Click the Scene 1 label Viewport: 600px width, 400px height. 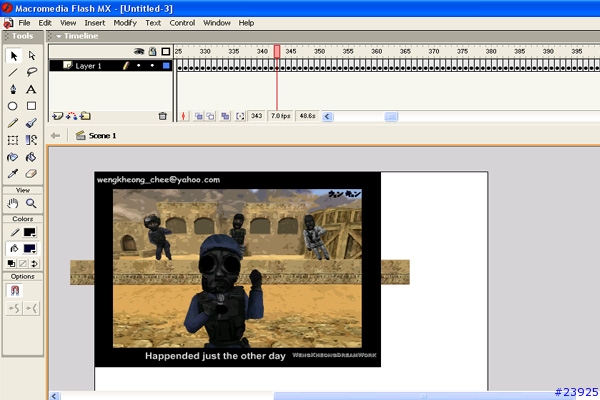click(102, 136)
